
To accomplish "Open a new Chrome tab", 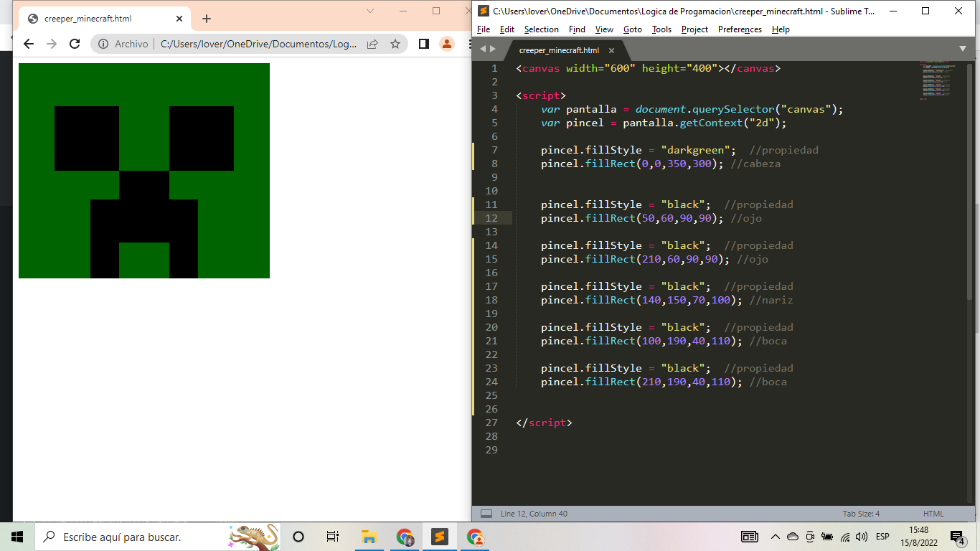I will [x=207, y=19].
